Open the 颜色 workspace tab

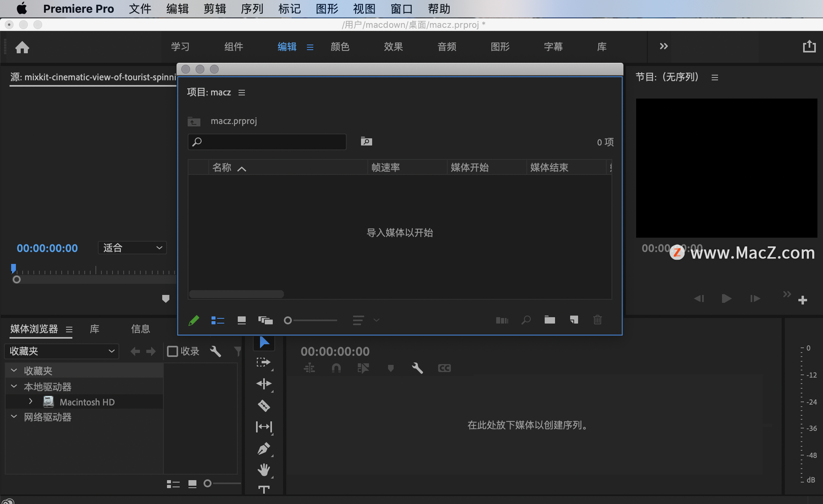click(339, 47)
